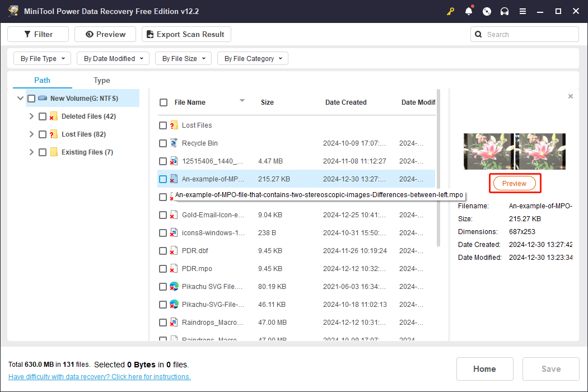This screenshot has width=588, height=392.
Task: Click the File Name sort arrow
Action: coord(242,101)
